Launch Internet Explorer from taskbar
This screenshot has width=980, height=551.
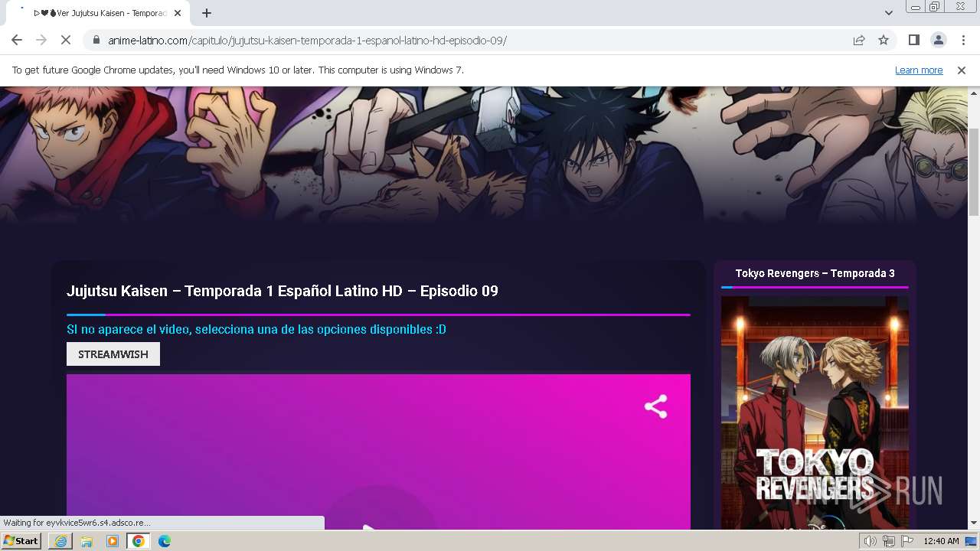60,541
